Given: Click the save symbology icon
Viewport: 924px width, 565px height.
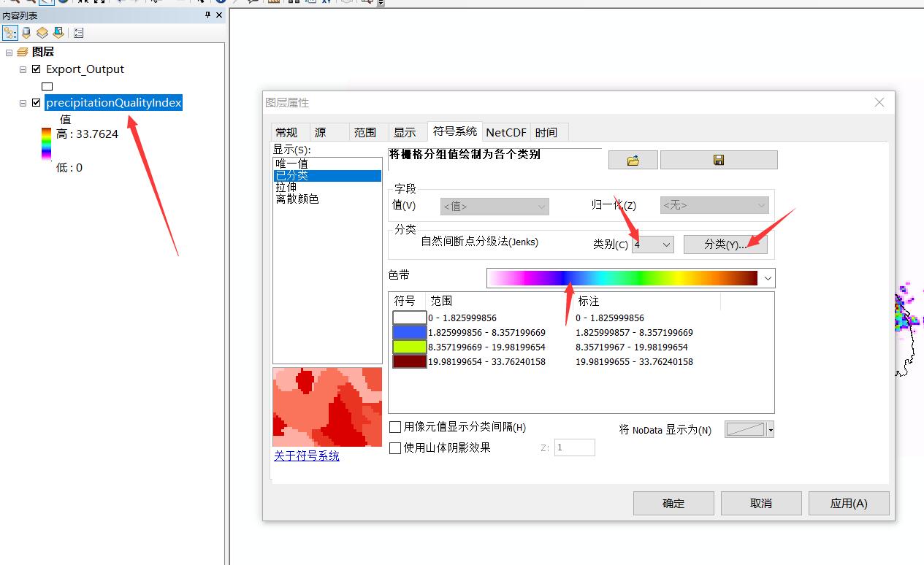Looking at the screenshot, I should click(x=718, y=159).
